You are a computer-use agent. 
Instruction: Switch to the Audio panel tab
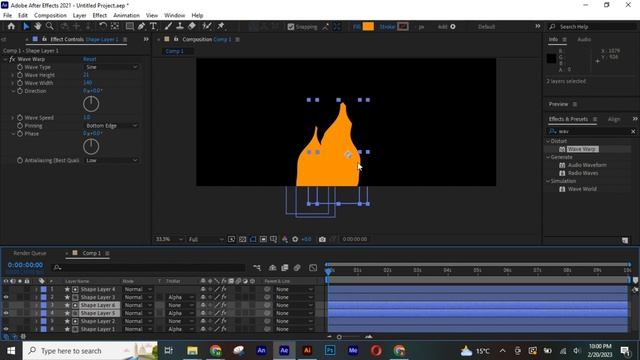pyautogui.click(x=584, y=40)
